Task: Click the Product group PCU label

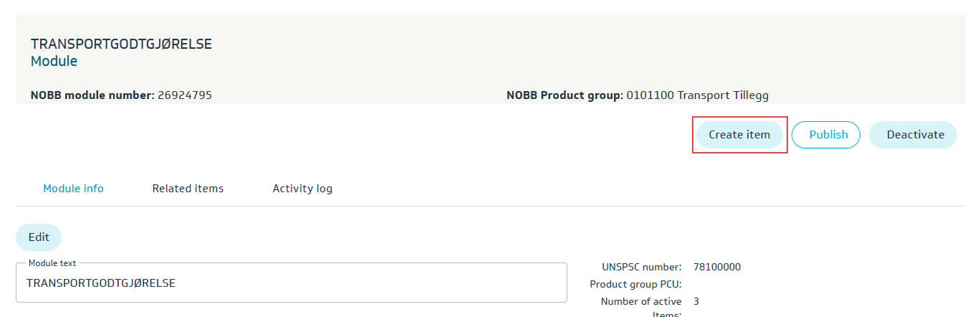Action: point(635,285)
